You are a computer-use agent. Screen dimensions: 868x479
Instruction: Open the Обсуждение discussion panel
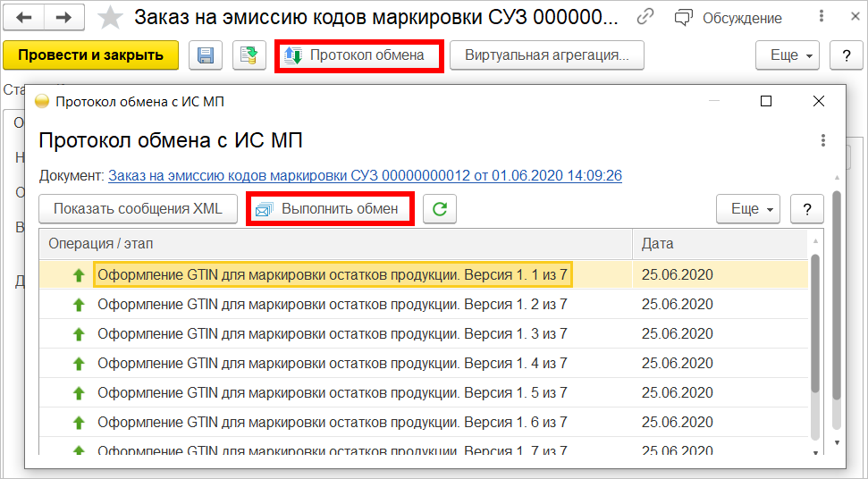[x=728, y=18]
